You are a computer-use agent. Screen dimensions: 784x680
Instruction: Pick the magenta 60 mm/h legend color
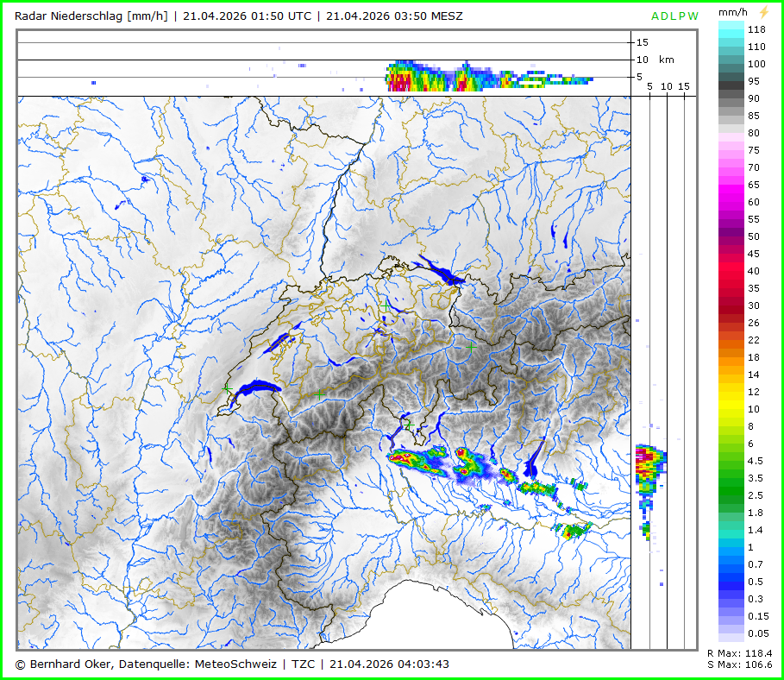731,201
